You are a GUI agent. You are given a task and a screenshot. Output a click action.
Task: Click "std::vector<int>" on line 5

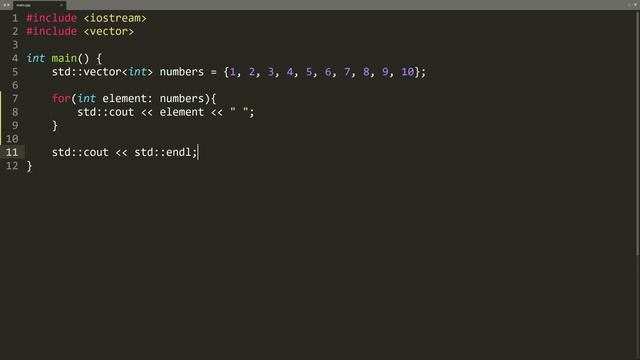point(102,72)
